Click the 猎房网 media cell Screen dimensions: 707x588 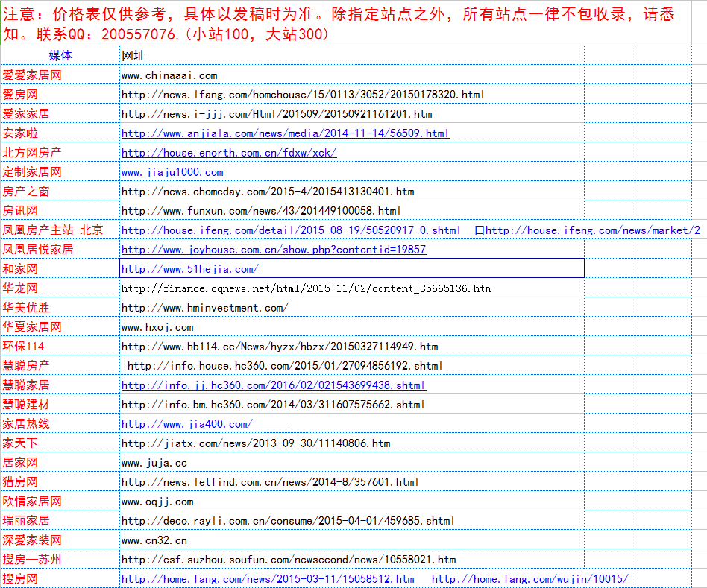[60, 481]
